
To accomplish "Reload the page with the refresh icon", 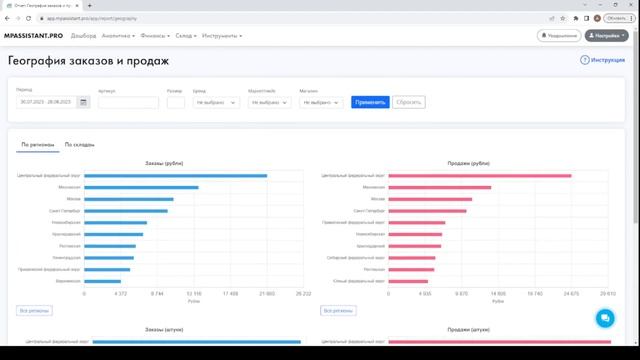I will click(x=29, y=18).
